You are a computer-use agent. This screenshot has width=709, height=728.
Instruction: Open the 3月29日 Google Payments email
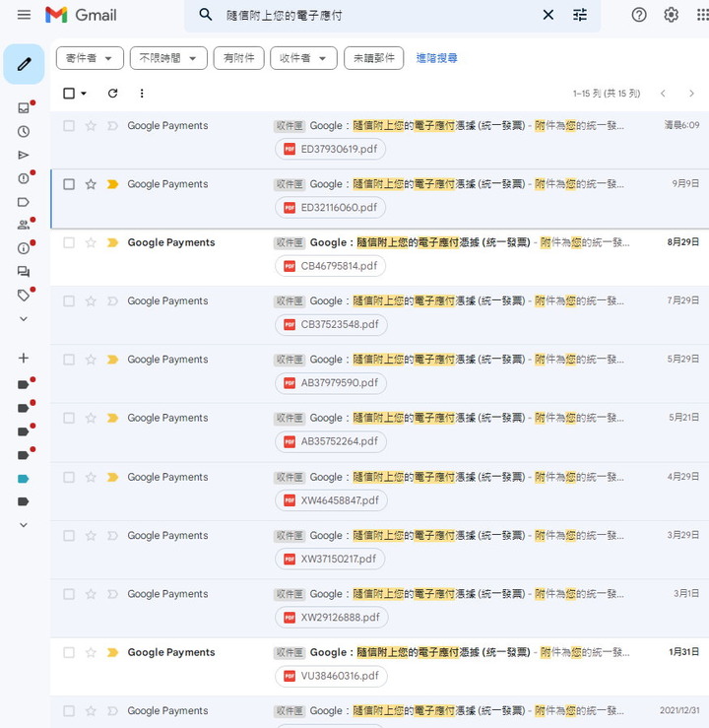(379, 550)
